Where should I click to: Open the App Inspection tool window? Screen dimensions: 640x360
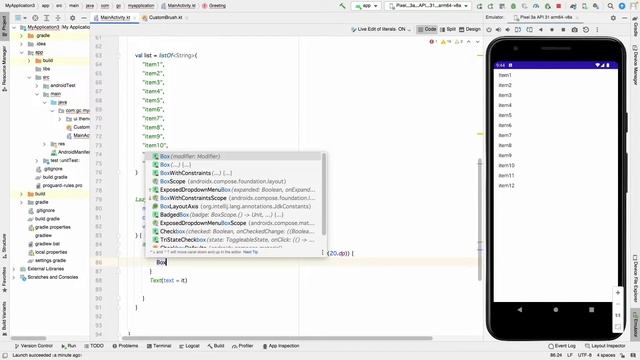pyautogui.click(x=281, y=346)
